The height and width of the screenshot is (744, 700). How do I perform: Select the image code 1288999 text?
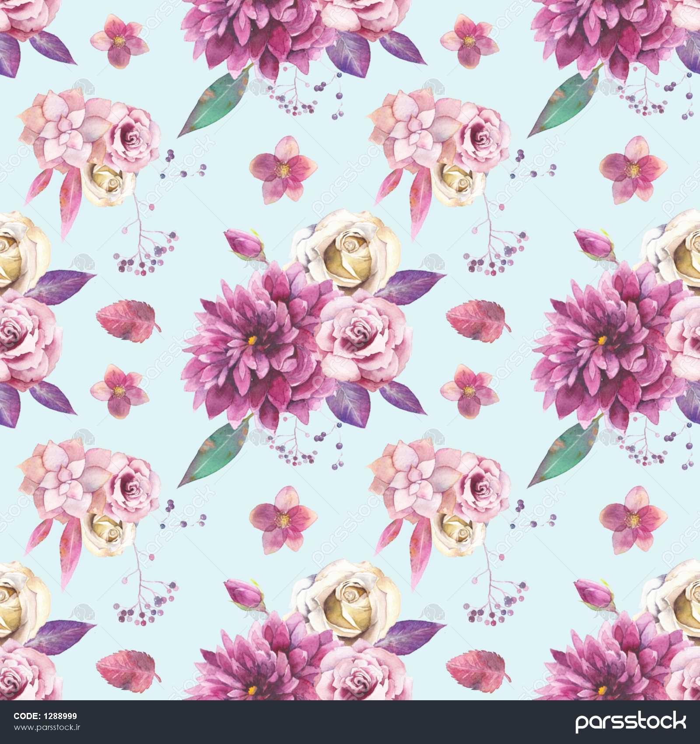(x=45, y=716)
